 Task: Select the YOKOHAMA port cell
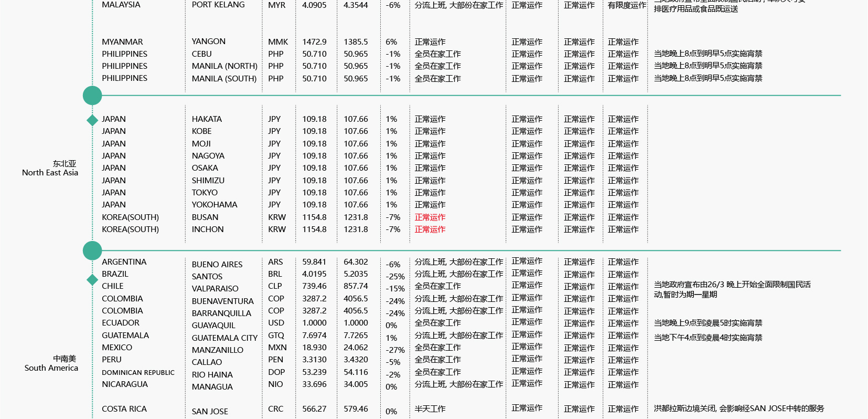coord(215,205)
